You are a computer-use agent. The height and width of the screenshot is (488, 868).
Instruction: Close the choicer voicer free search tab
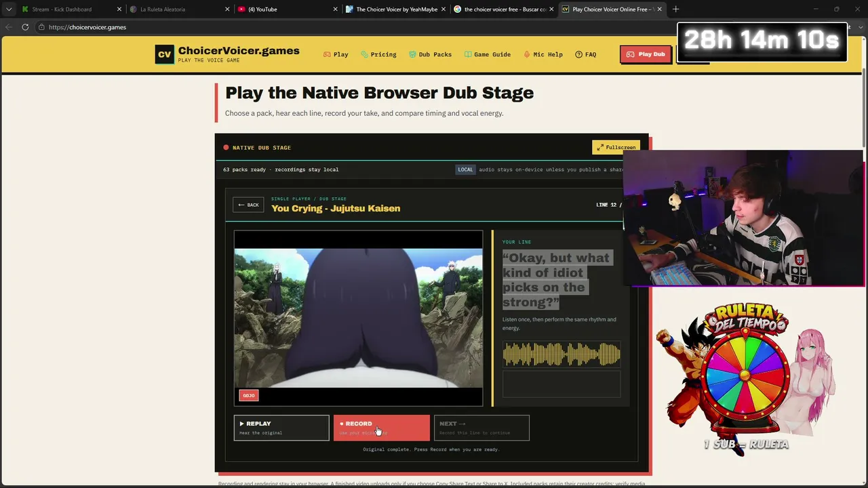(551, 9)
